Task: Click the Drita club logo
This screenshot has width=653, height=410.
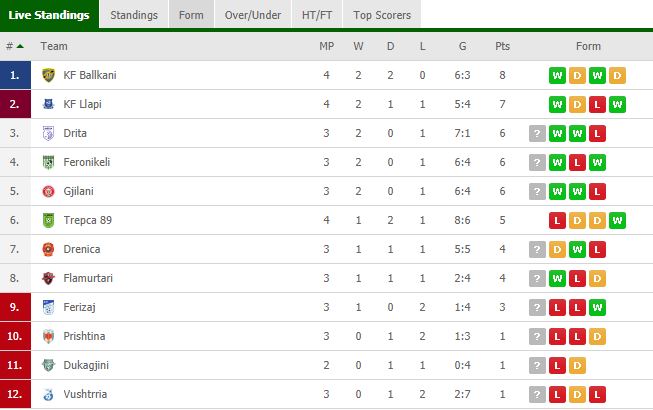Action: click(x=48, y=133)
